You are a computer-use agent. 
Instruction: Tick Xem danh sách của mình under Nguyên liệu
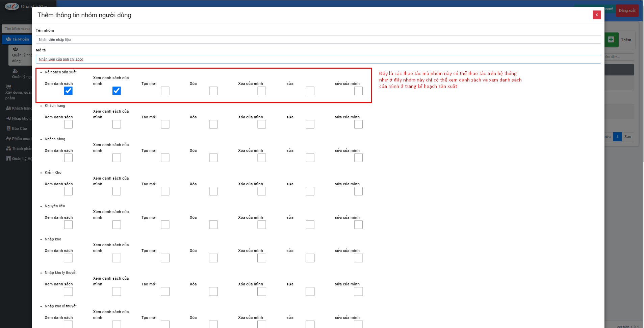pyautogui.click(x=117, y=225)
